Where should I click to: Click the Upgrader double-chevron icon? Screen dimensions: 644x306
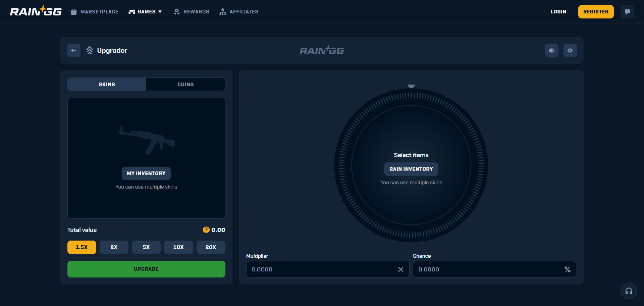click(90, 50)
